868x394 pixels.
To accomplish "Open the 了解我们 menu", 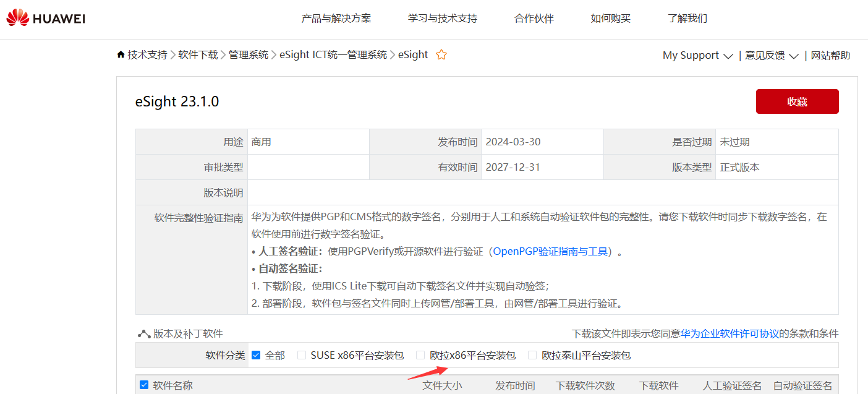I will coord(687,18).
